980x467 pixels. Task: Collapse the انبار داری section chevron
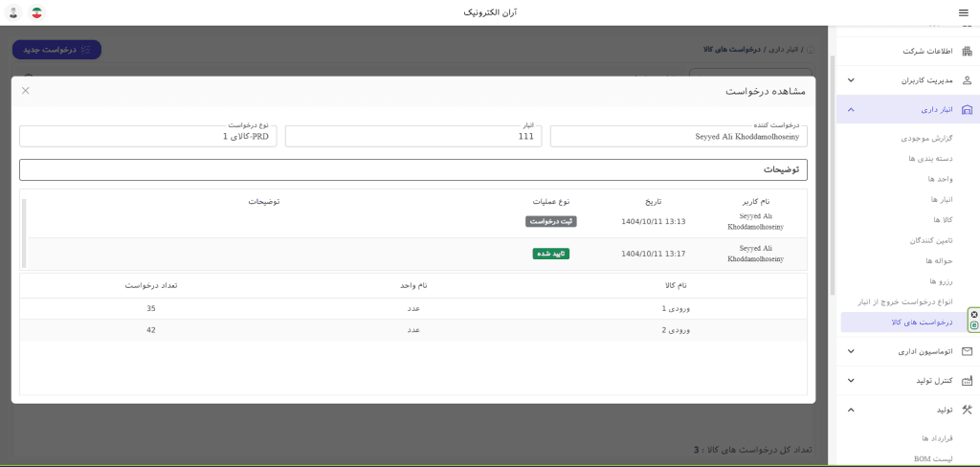(x=851, y=109)
